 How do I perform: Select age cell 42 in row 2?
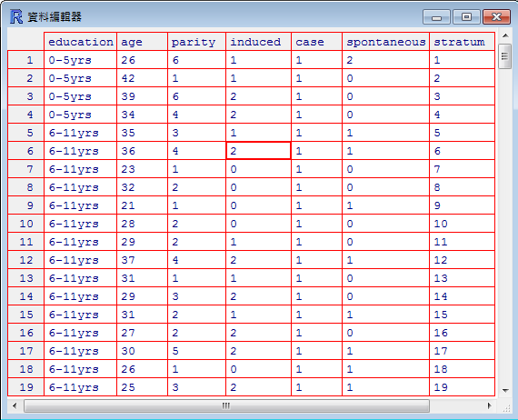click(142, 78)
